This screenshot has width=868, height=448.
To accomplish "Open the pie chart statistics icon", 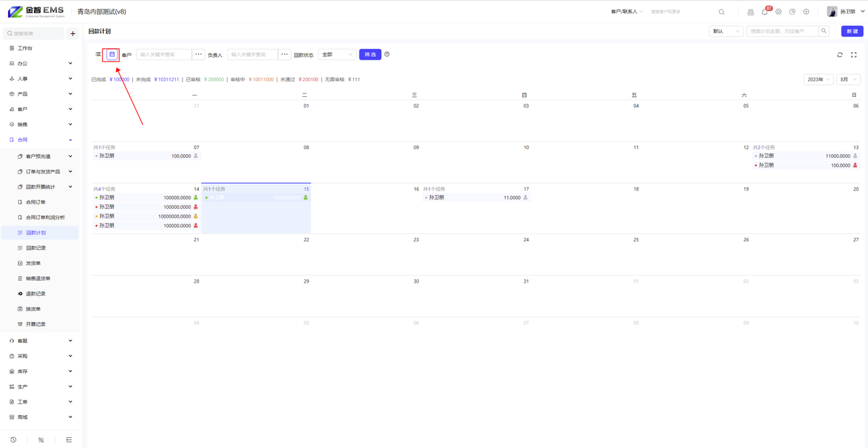I will (792, 12).
